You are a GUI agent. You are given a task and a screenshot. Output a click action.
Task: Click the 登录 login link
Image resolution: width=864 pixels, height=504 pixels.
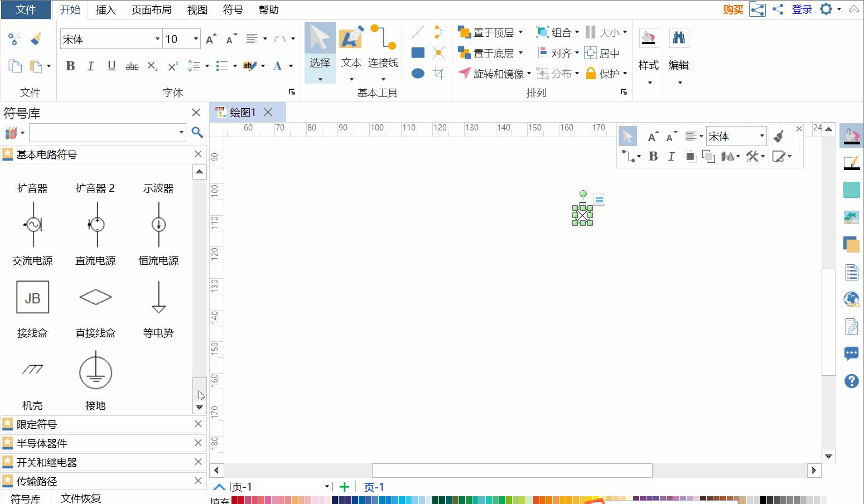coord(802,9)
